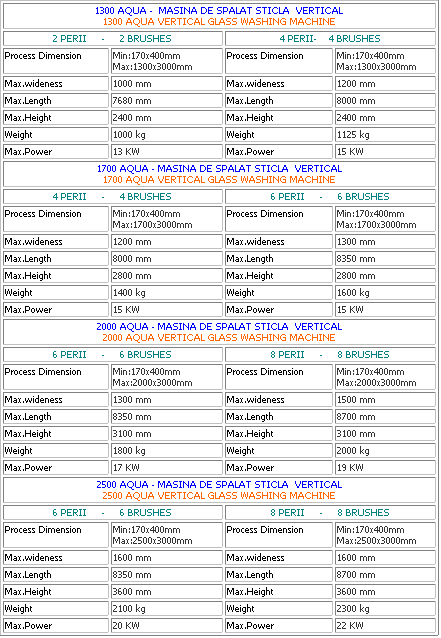This screenshot has height=638, width=441.
Task: Click the 1125 kg weight cell
Action: [385, 135]
